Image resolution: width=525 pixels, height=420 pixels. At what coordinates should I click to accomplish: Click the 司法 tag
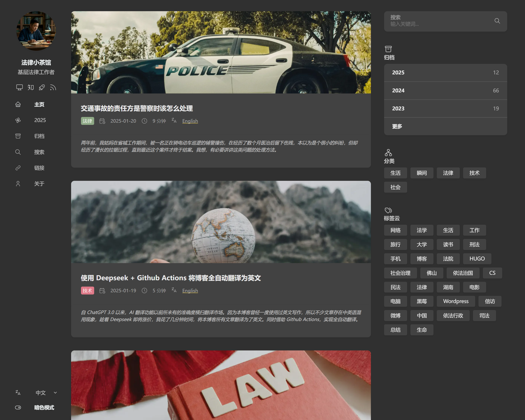[484, 316]
